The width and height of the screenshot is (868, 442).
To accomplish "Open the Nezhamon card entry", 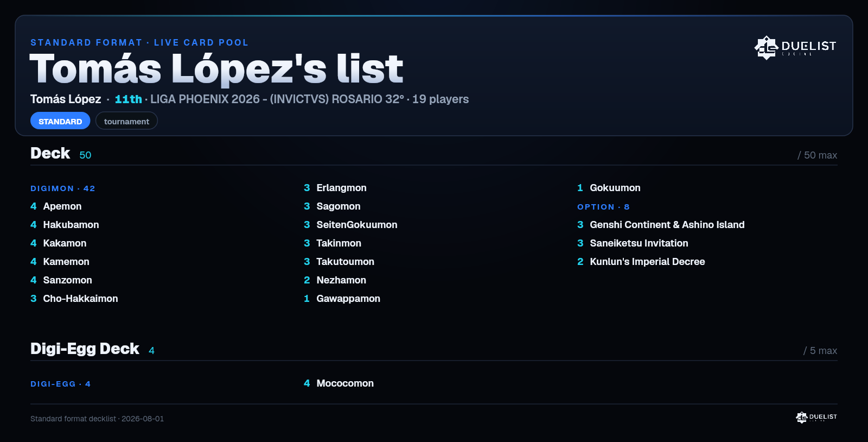I will (335, 280).
